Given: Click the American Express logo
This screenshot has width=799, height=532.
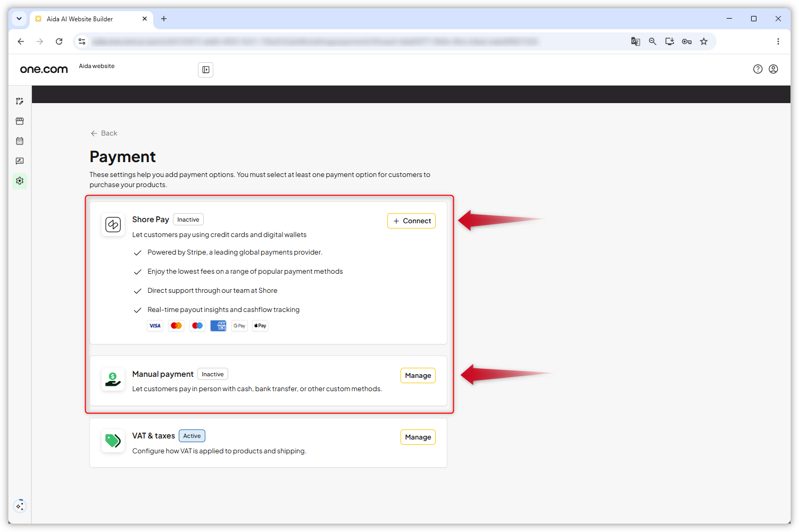Looking at the screenshot, I should tap(218, 326).
